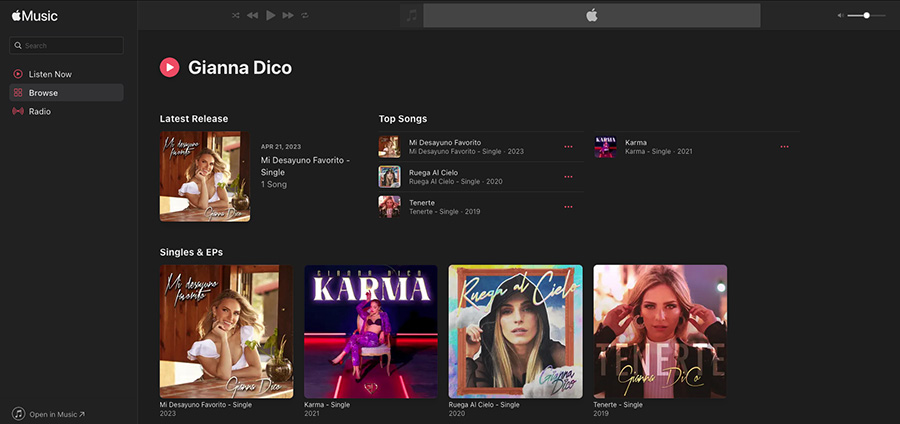The image size is (900, 424).
Task: Toggle repeat mode
Action: tap(305, 15)
